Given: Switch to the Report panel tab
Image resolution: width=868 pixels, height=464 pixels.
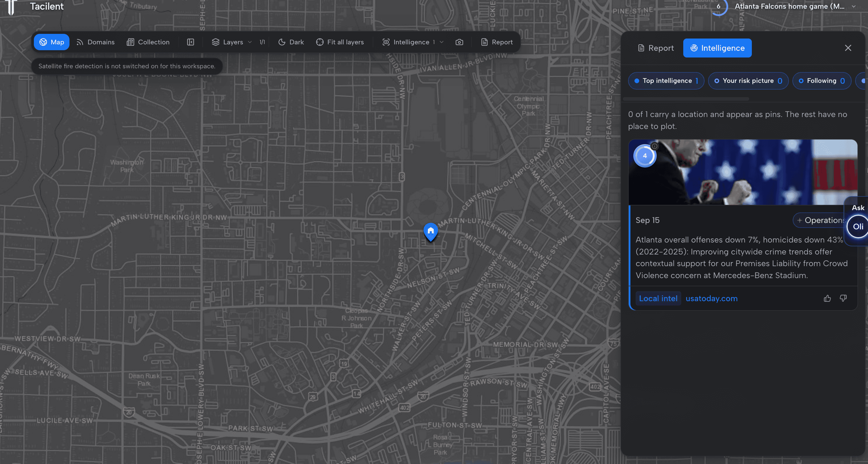Looking at the screenshot, I should [x=656, y=48].
